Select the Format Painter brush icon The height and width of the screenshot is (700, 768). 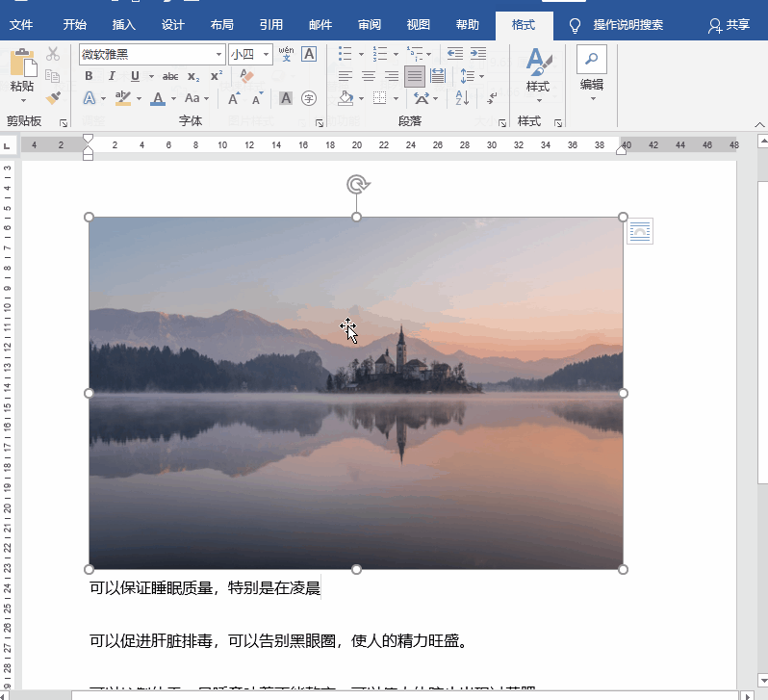53,98
